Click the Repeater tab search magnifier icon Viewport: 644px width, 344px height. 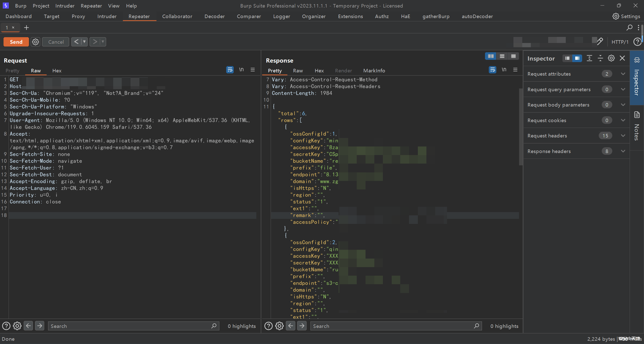[629, 28]
